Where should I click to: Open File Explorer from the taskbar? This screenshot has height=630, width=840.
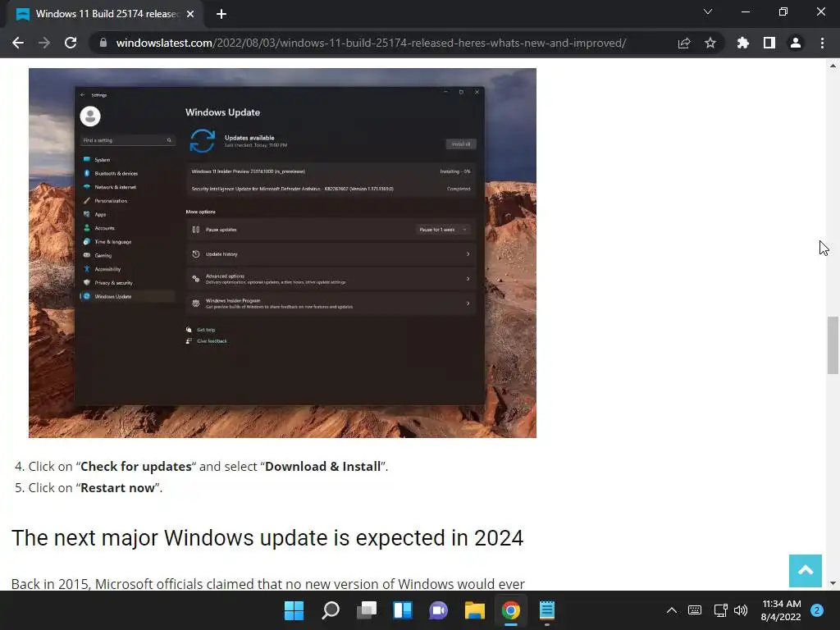click(x=475, y=610)
